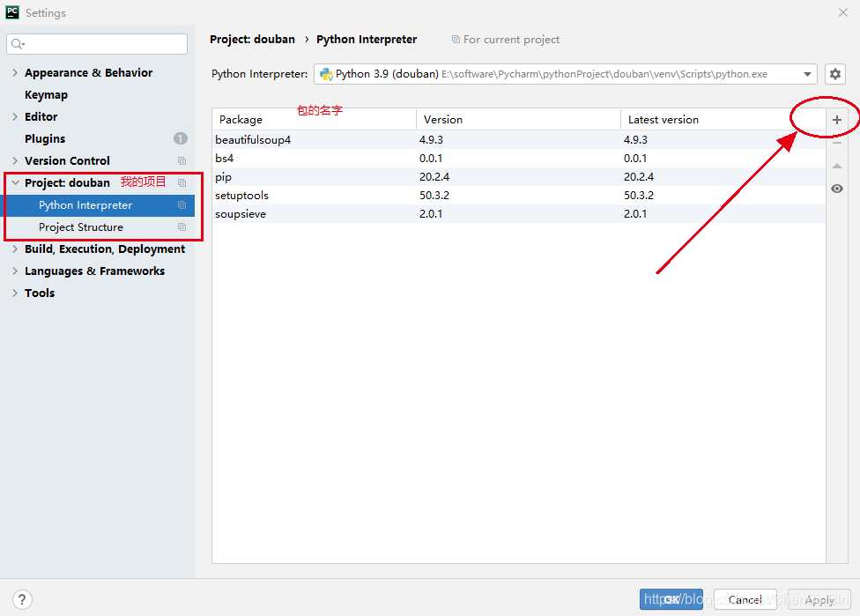Click the minus icon to uninstall package
This screenshot has width=860, height=616.
click(x=836, y=143)
